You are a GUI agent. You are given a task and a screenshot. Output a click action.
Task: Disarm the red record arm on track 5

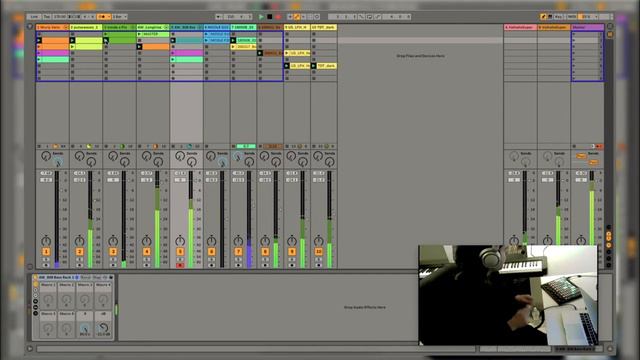coord(180,265)
